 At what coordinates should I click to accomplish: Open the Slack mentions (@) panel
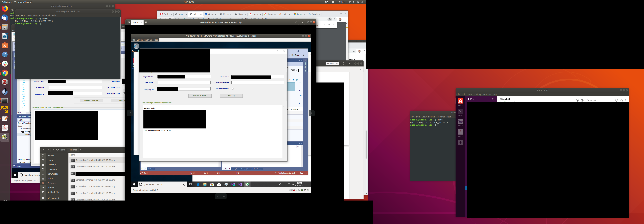(x=617, y=100)
